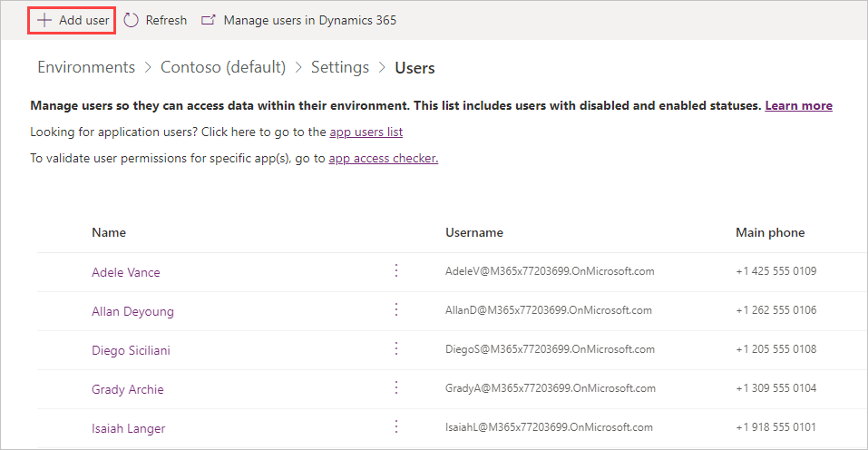Click the external link icon for Dynamics 365
This screenshot has width=868, height=450.
208,21
